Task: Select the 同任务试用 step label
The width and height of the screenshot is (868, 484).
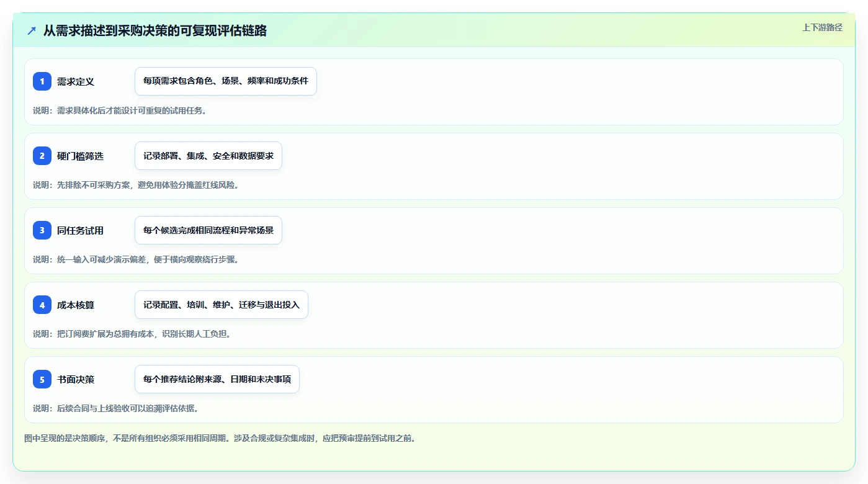Action: (80, 230)
